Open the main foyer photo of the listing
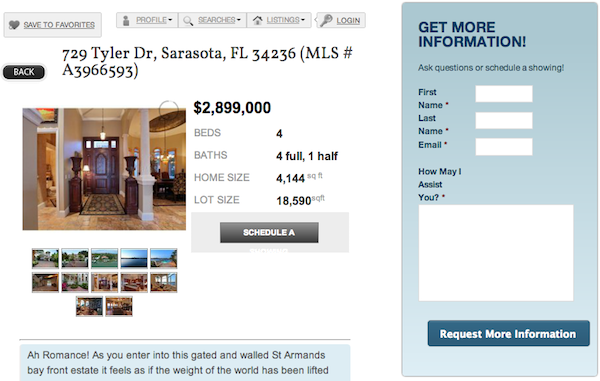Viewport: 600px width, 381px height. 104,169
